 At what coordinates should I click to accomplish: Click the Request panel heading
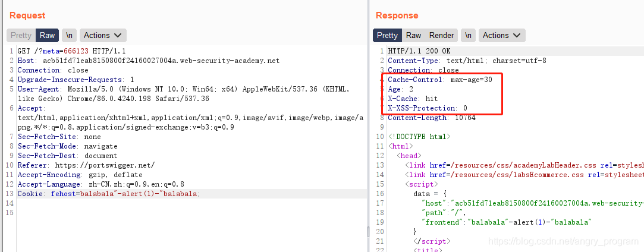27,15
